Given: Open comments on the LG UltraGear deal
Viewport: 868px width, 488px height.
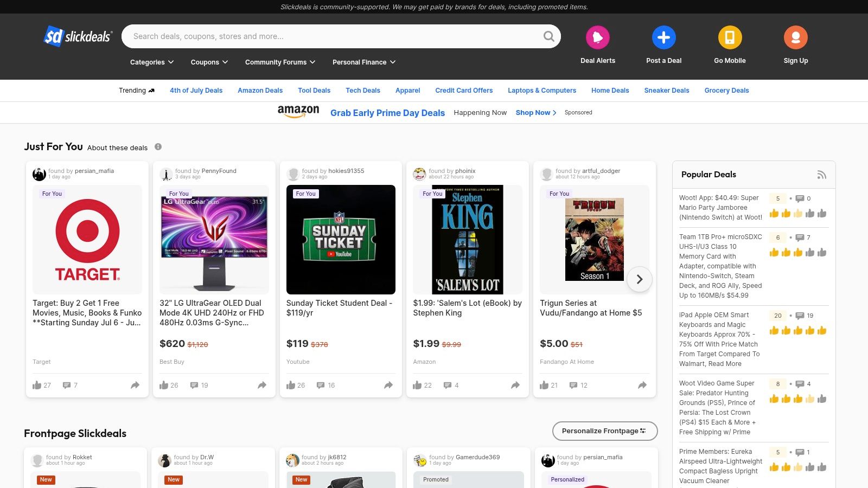Looking at the screenshot, I should pyautogui.click(x=194, y=386).
